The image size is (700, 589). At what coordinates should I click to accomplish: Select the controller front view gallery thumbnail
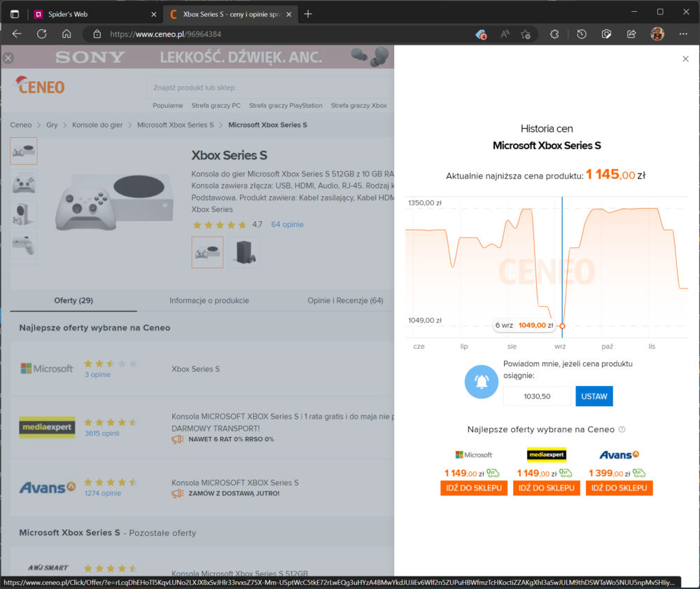tap(24, 183)
